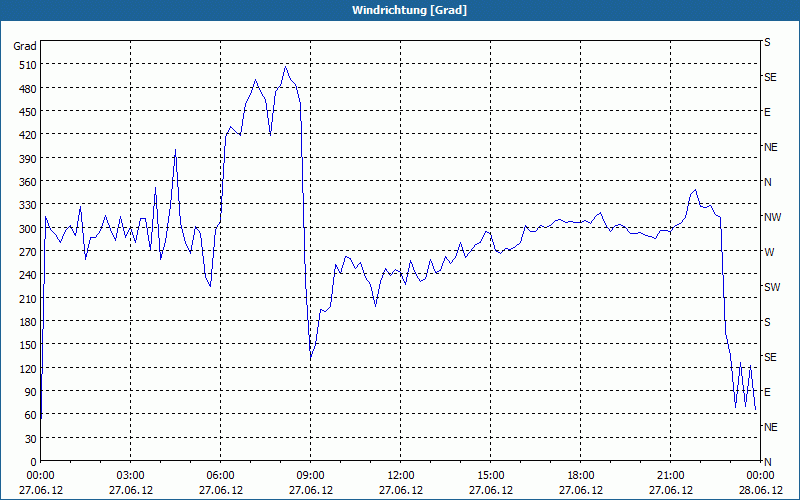Select the y-axis value 210
Screen dimensions: 800x500
coord(28,299)
